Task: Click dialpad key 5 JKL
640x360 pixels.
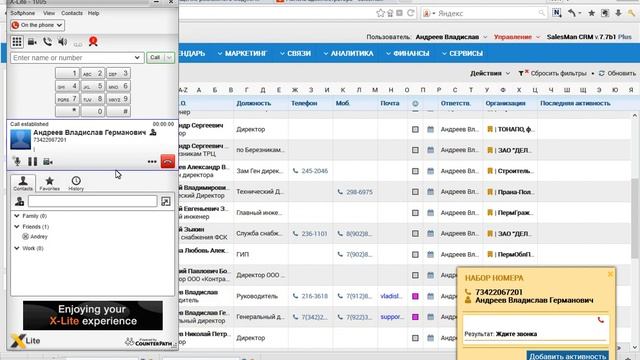Action: [x=93, y=86]
